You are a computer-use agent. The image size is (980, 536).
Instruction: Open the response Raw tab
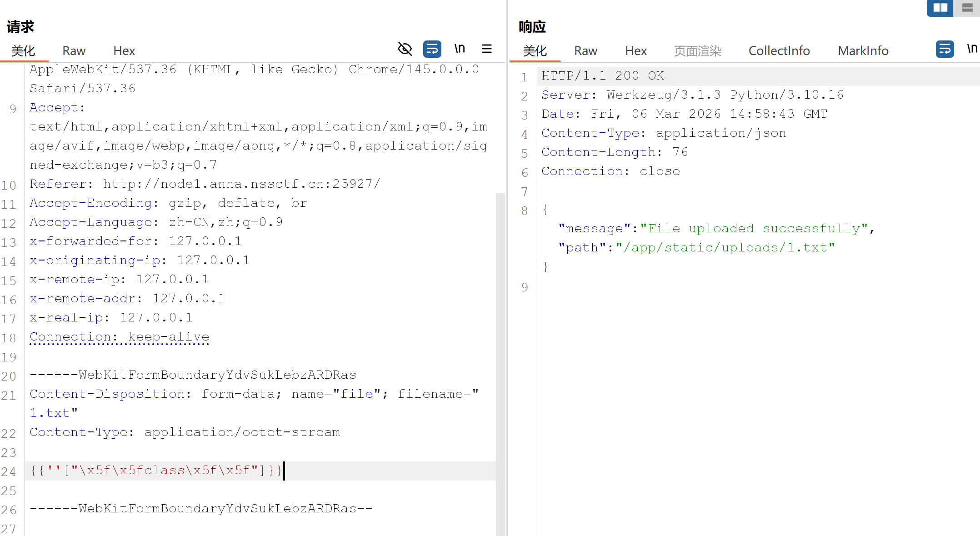point(585,50)
